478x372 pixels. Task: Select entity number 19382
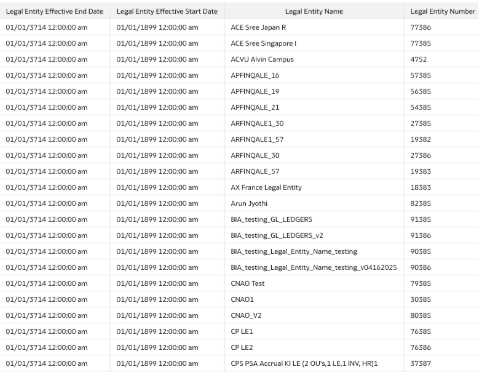click(x=420, y=139)
